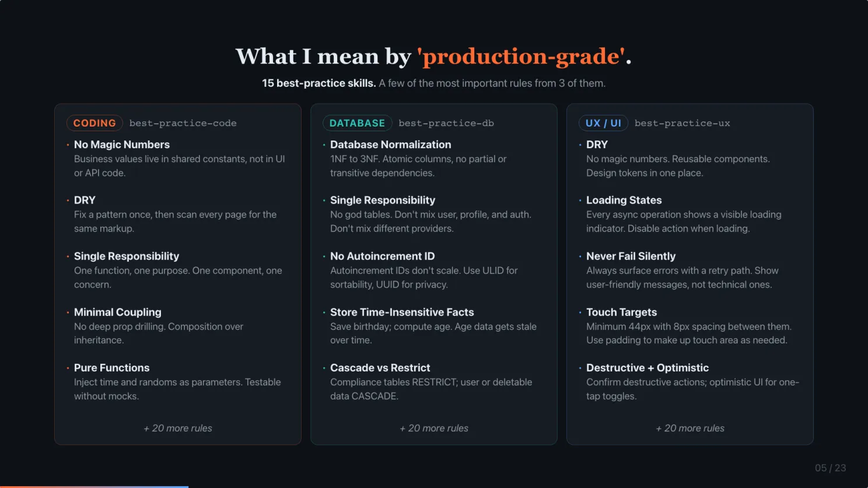
Task: Click the UX / UI category badge
Action: coord(603,123)
